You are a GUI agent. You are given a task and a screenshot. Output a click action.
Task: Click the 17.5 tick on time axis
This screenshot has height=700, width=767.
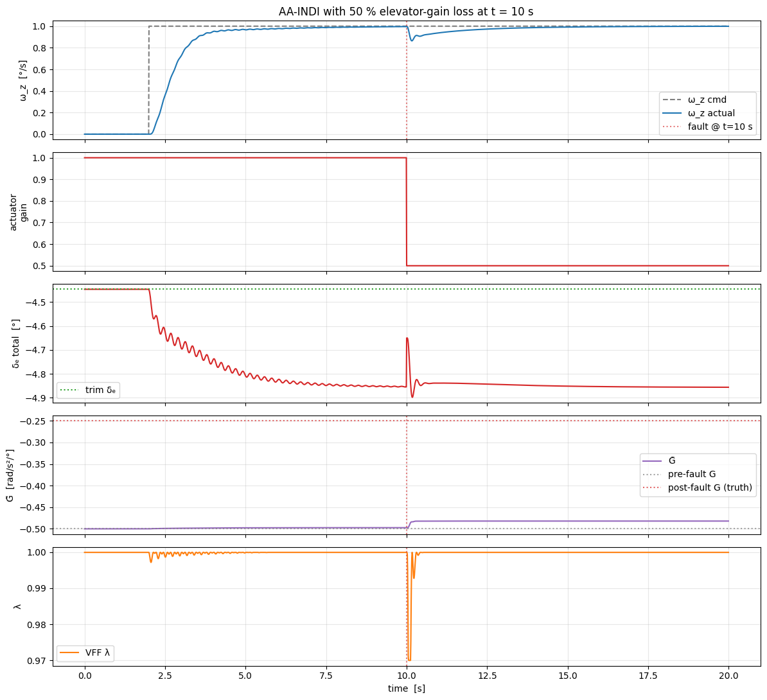pos(648,676)
